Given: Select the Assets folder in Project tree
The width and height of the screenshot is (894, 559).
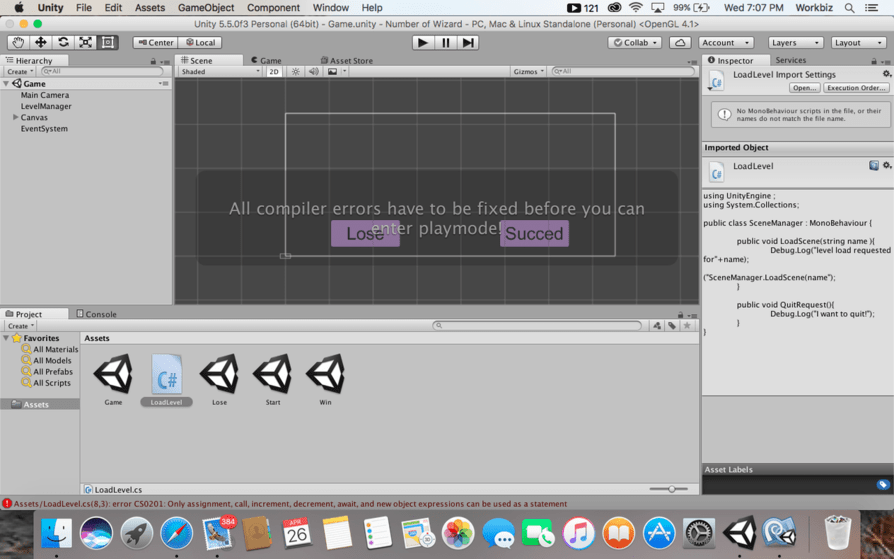Looking at the screenshot, I should 40,404.
